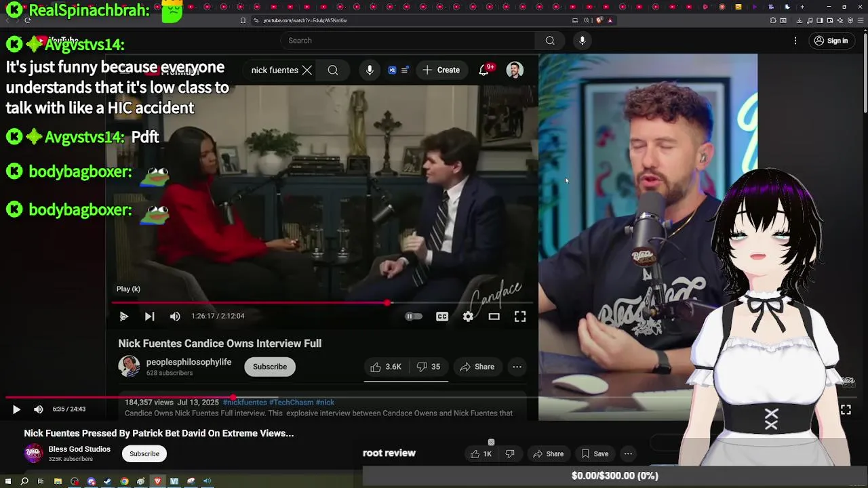Click the browser address bar URL
The width and height of the screenshot is (868, 488).
[x=305, y=20]
